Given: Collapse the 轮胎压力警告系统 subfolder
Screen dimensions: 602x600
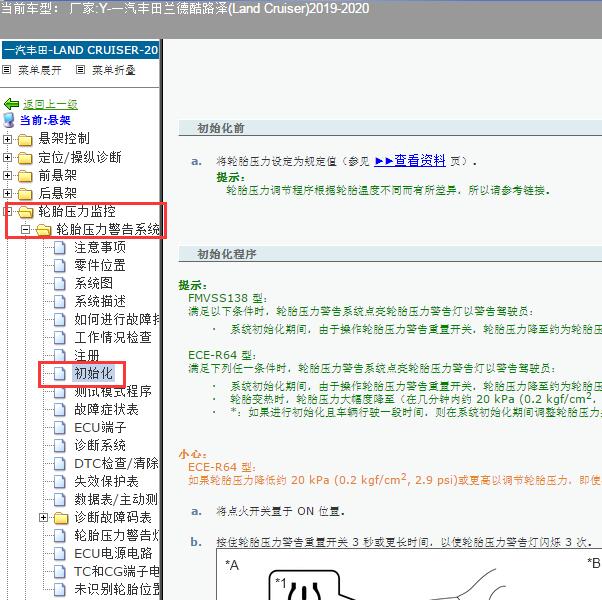Looking at the screenshot, I should coord(26,230).
